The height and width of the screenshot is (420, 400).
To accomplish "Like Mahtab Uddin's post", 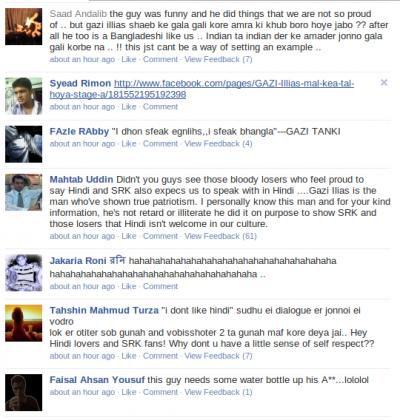I will click(129, 236).
